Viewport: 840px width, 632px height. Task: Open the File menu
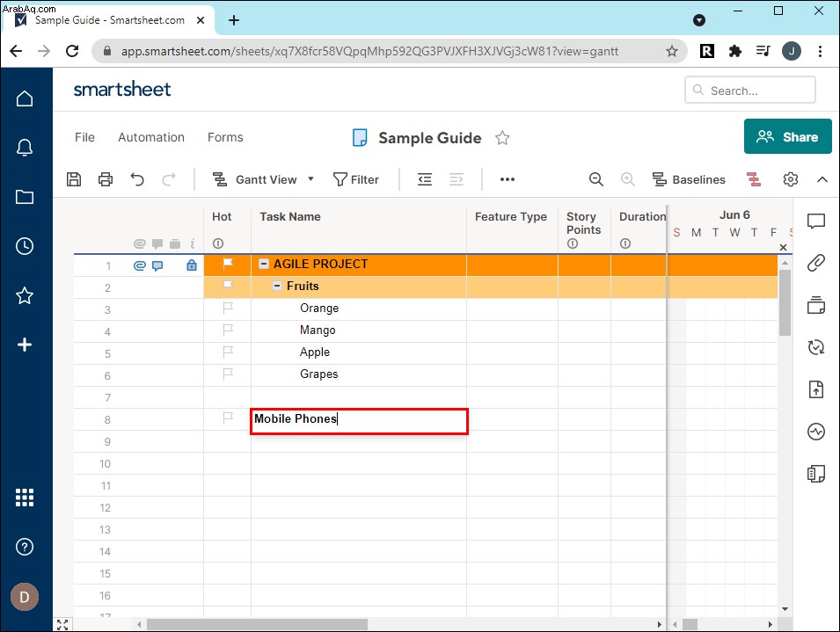(x=84, y=137)
